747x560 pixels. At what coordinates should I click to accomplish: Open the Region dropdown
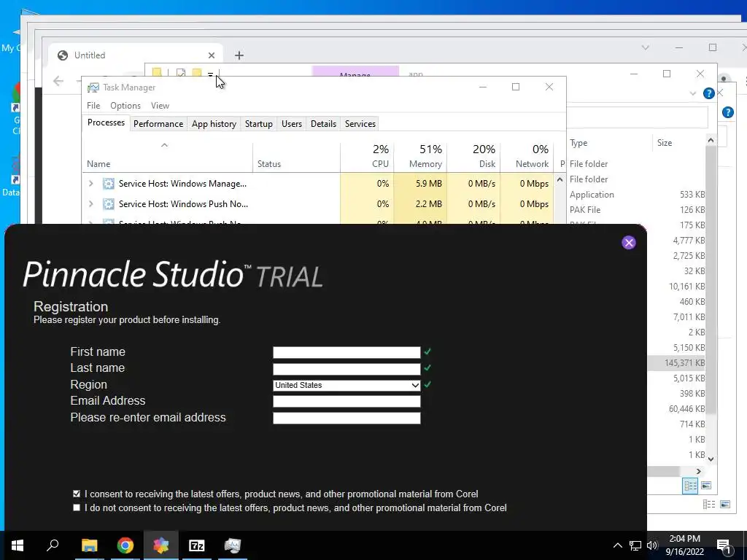point(347,385)
